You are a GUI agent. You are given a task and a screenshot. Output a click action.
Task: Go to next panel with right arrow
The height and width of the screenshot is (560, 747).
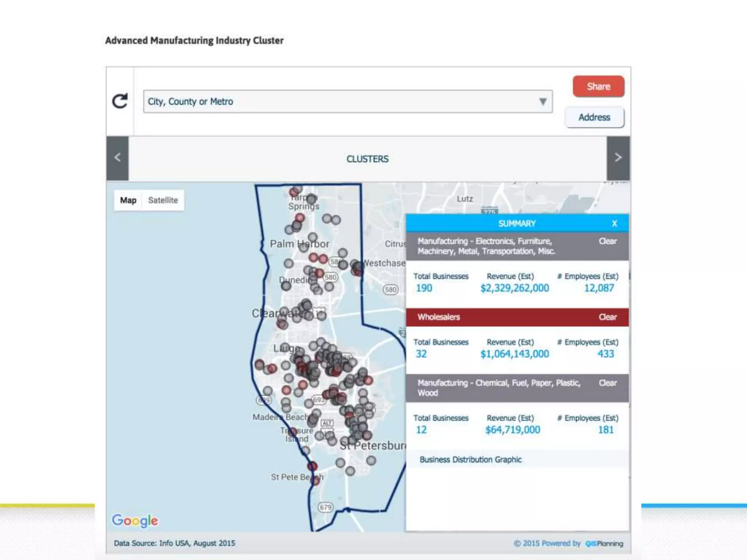[x=618, y=158]
